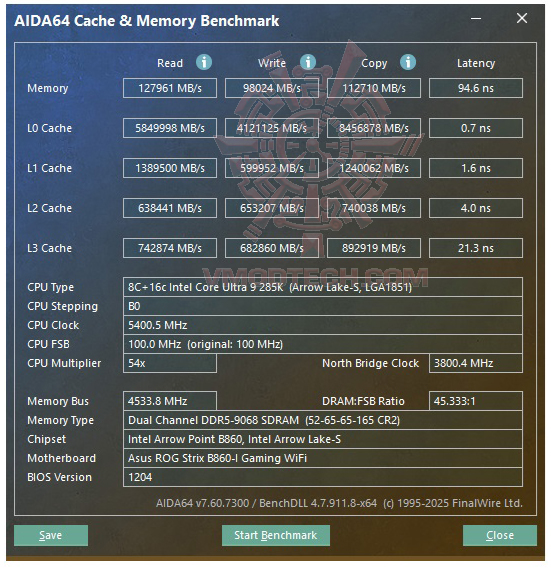Click the info icon next to Write
The image size is (551, 570).
coord(308,63)
